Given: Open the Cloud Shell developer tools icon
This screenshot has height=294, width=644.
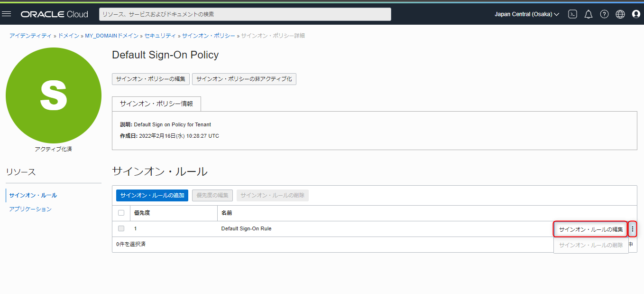Looking at the screenshot, I should pos(573,14).
